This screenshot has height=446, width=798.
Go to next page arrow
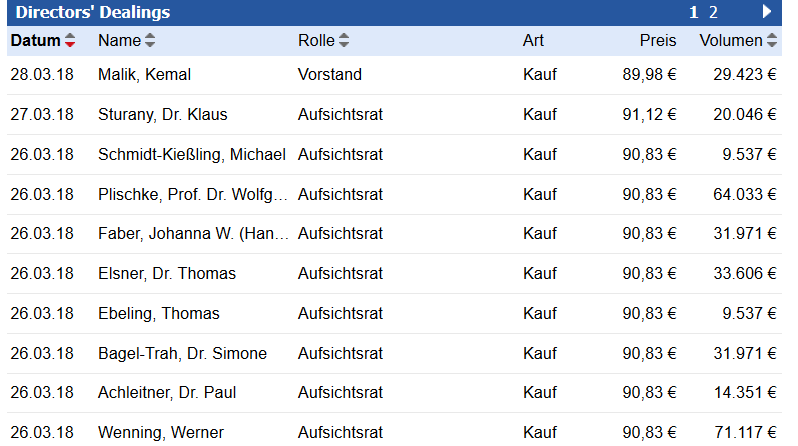click(767, 12)
